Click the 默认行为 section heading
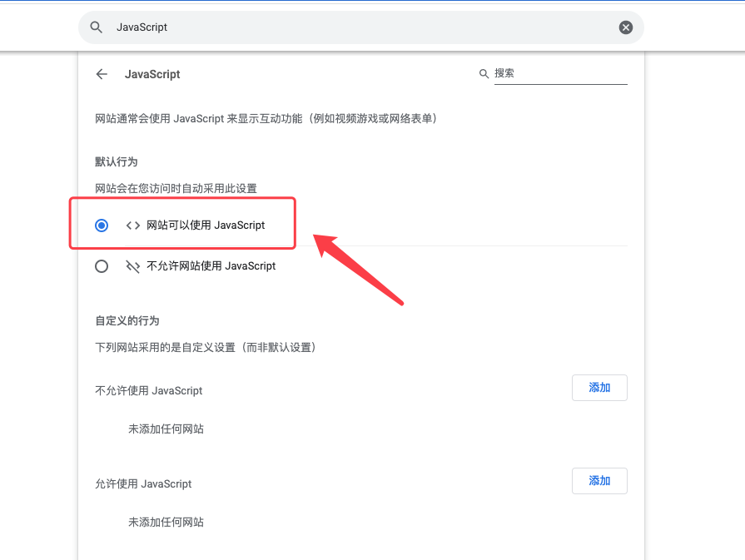The height and width of the screenshot is (560, 745). (117, 161)
